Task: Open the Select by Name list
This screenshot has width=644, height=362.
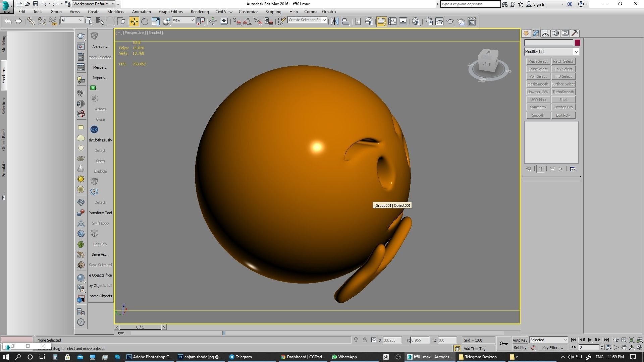Action: tap(100, 21)
